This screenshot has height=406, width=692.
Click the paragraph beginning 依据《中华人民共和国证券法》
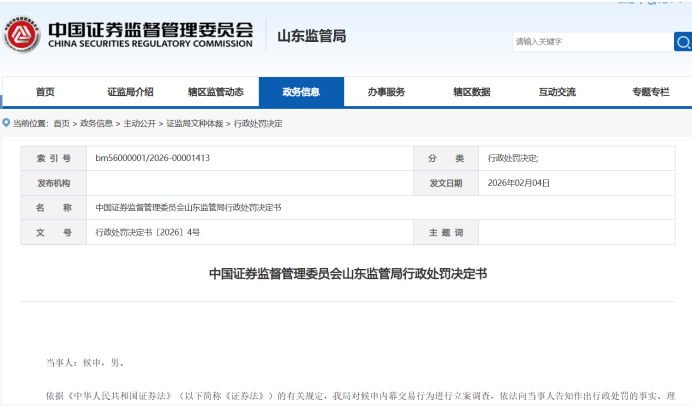click(361, 396)
